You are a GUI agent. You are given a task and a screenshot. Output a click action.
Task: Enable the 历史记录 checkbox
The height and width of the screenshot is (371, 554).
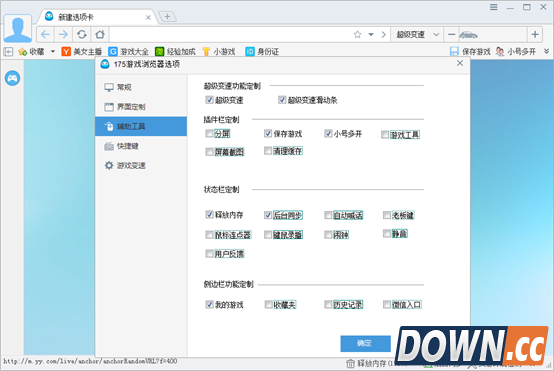pyautogui.click(x=328, y=304)
